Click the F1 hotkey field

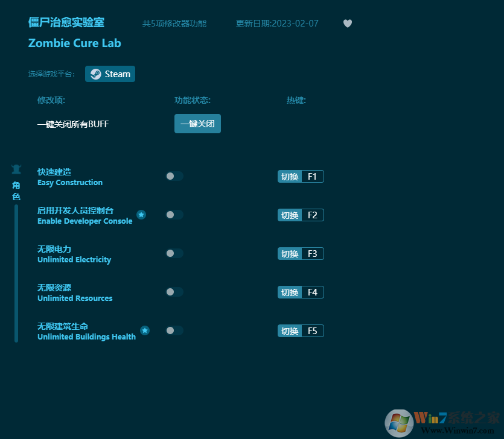point(313,177)
